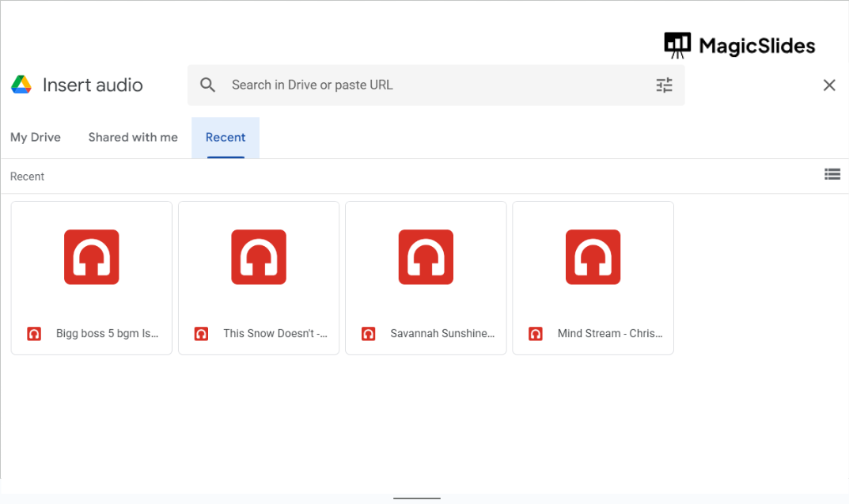The height and width of the screenshot is (504, 849).
Task: Click the Savannah Sunshine file name
Action: point(442,333)
